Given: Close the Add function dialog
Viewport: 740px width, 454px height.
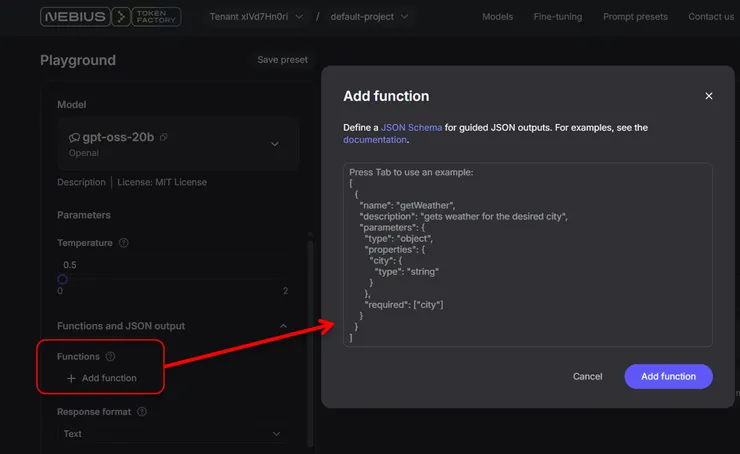Looking at the screenshot, I should 709,96.
